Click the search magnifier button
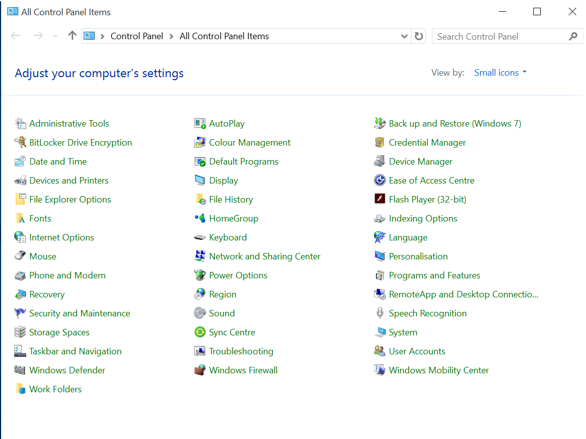586x439 pixels. 573,36
